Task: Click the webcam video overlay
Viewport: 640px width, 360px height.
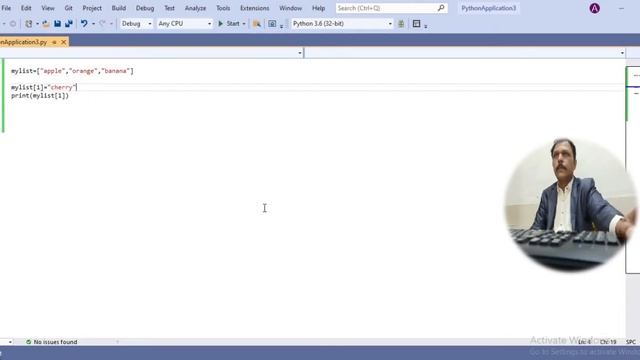Action: (570, 205)
